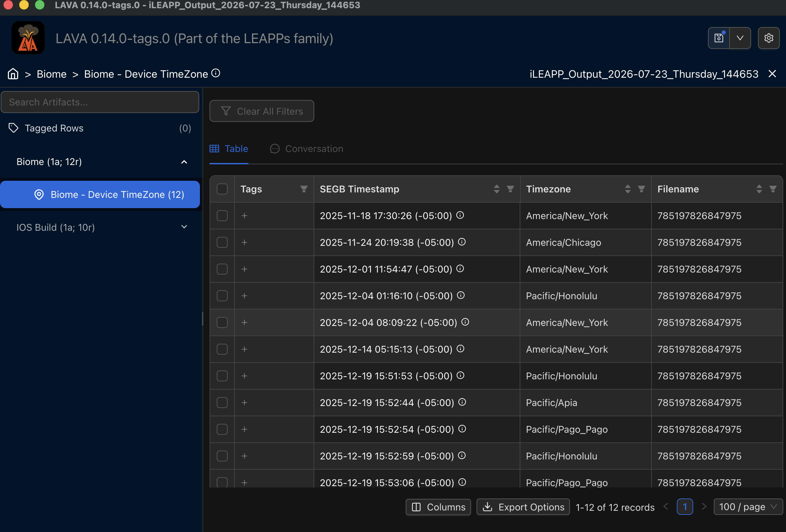Open the settings gear icon
Screen dimensions: 786x532
coord(769,38)
